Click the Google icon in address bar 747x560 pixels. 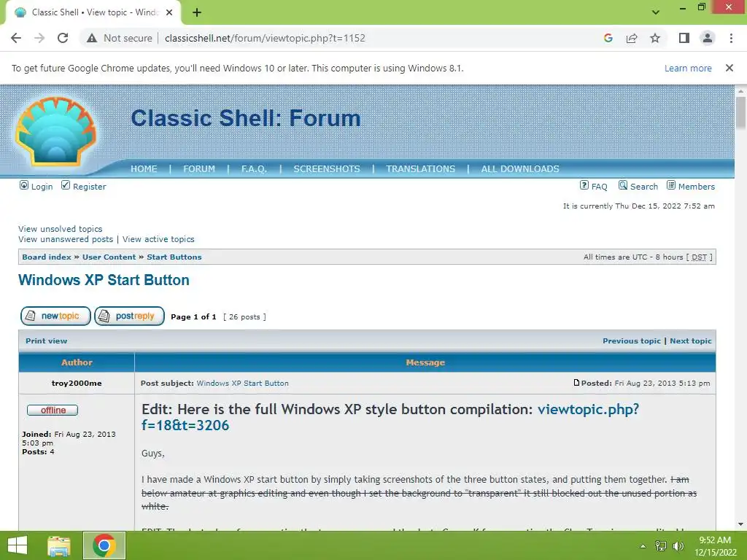[x=608, y=38]
